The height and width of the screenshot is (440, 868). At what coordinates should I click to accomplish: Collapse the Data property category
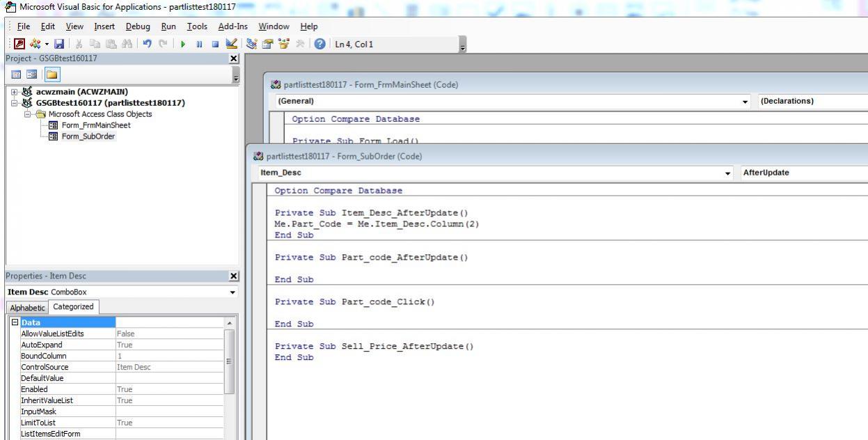[15, 322]
